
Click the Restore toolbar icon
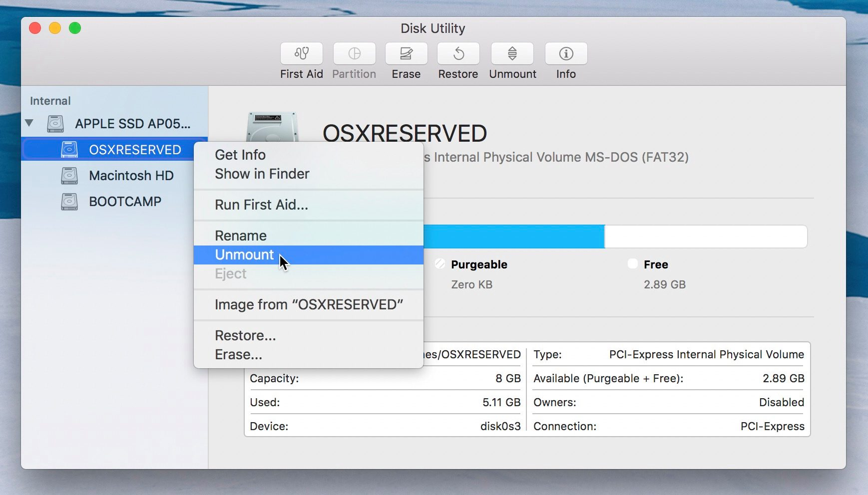[458, 53]
